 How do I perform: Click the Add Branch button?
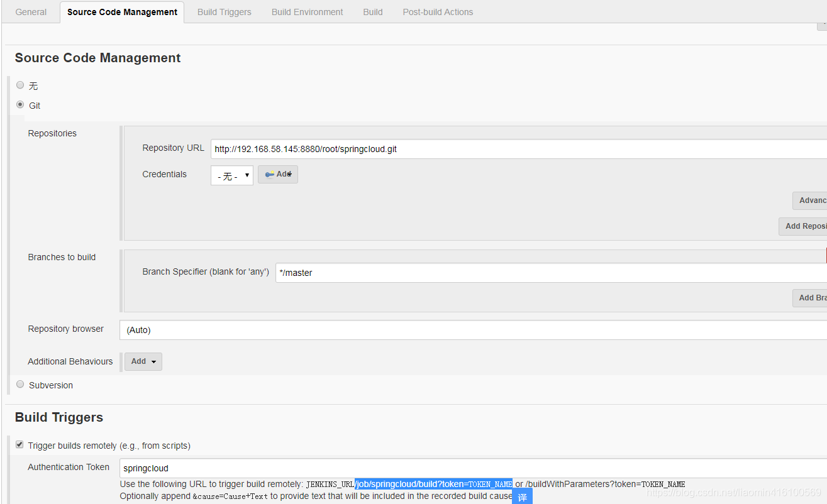click(810, 298)
